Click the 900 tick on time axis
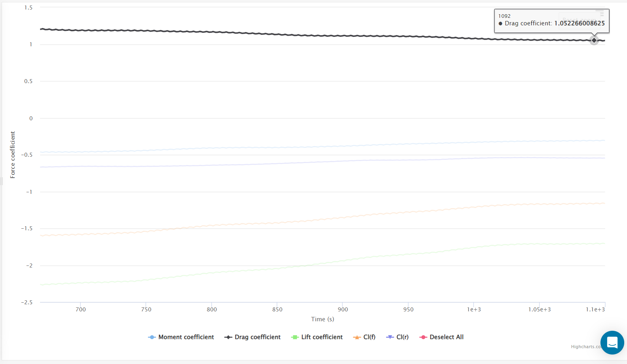This screenshot has height=364, width=627. click(x=343, y=309)
